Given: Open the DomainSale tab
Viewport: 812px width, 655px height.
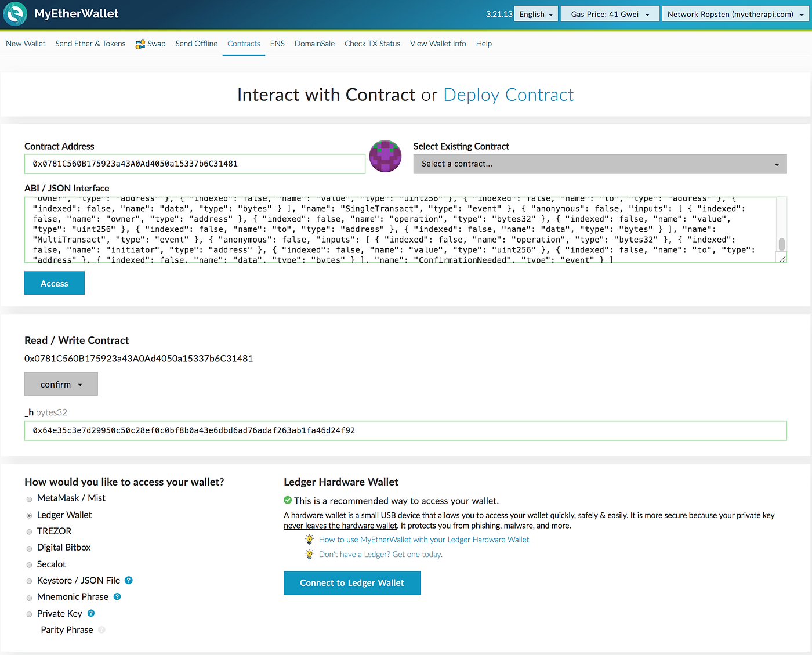Looking at the screenshot, I should [x=314, y=44].
